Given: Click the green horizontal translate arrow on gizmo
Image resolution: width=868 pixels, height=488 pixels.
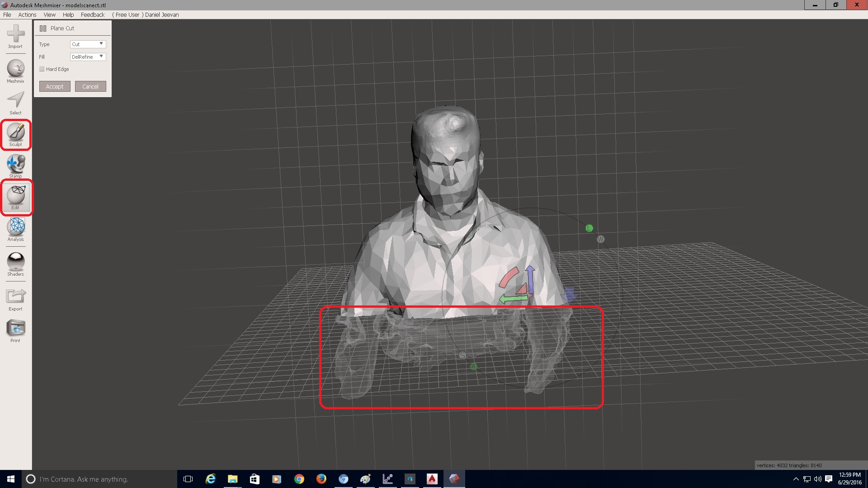Looking at the screenshot, I should (x=514, y=299).
